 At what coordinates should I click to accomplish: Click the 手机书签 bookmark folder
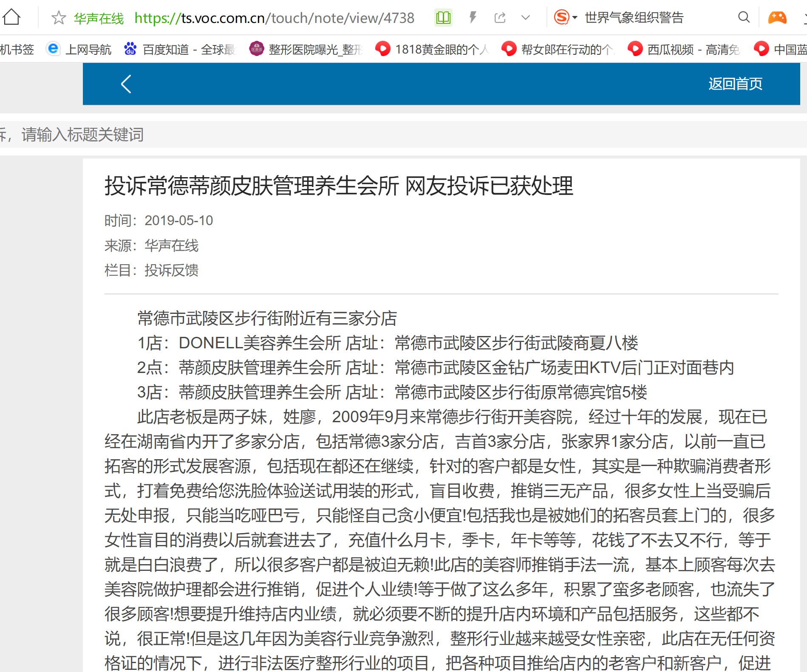pos(17,49)
